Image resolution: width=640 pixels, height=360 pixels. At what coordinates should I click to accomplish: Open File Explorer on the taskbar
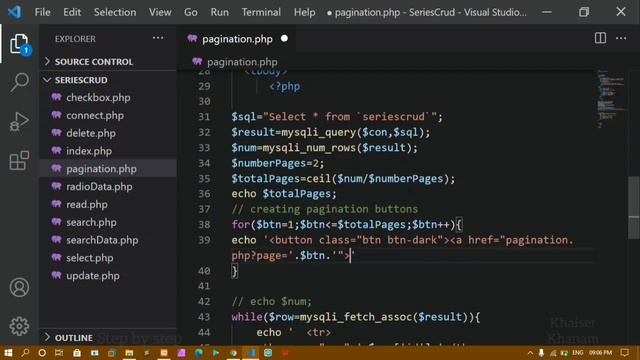(129, 353)
